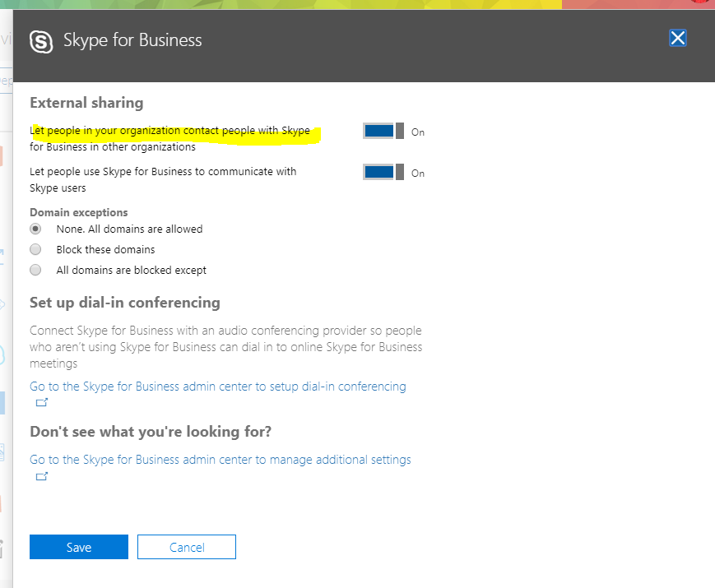
Task: Click the Skype for Business panel title
Action: (132, 40)
